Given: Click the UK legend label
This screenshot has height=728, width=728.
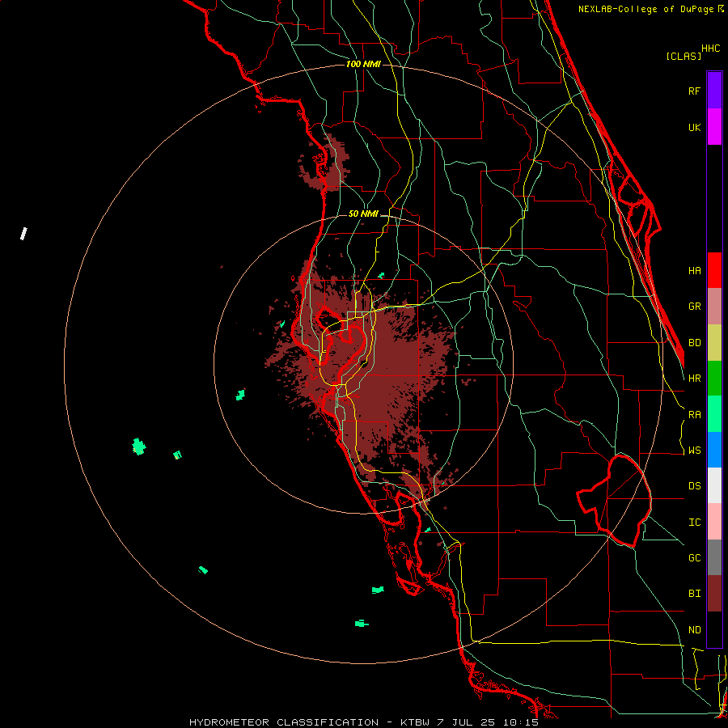Looking at the screenshot, I should (695, 127).
